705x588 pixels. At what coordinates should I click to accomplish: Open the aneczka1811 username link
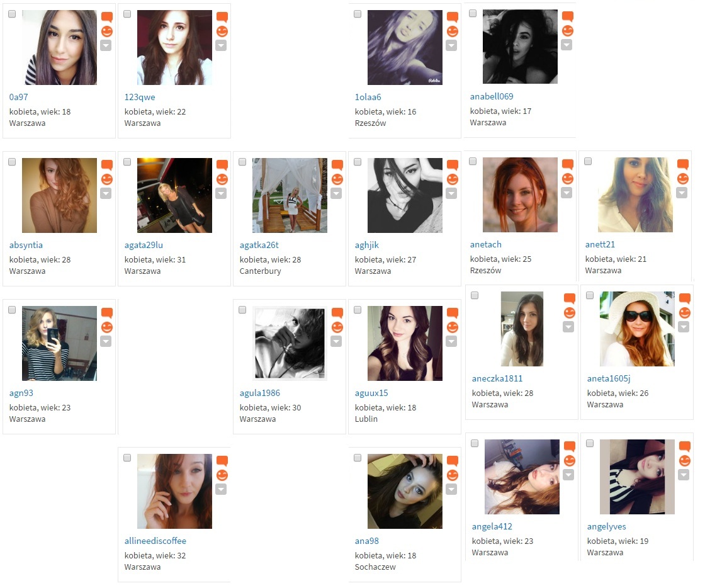point(497,378)
